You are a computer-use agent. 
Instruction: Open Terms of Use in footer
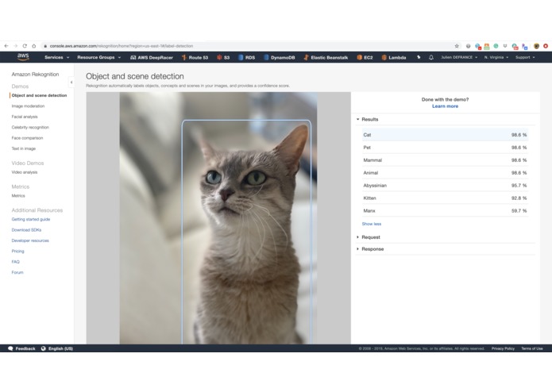(x=532, y=348)
